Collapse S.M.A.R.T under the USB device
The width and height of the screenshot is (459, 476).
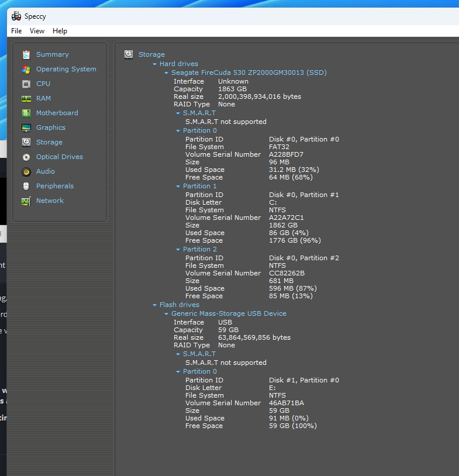coord(178,354)
